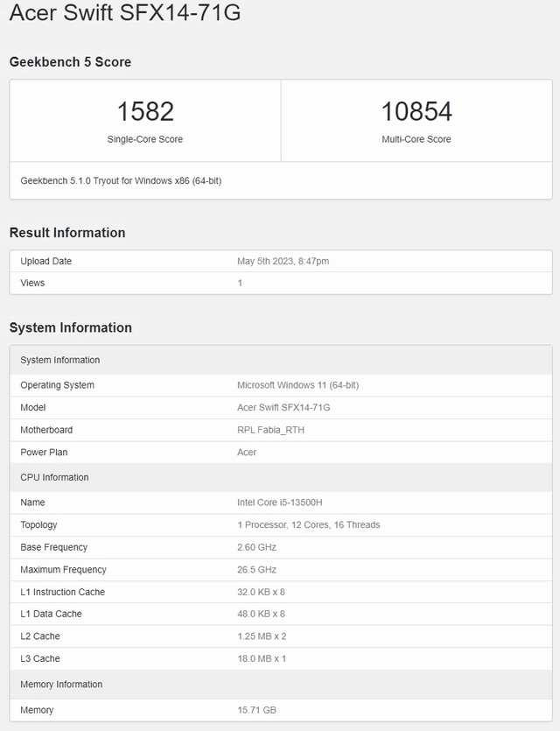
Task: Click the Acer Swift SFX14-71G model value
Action: coord(283,407)
